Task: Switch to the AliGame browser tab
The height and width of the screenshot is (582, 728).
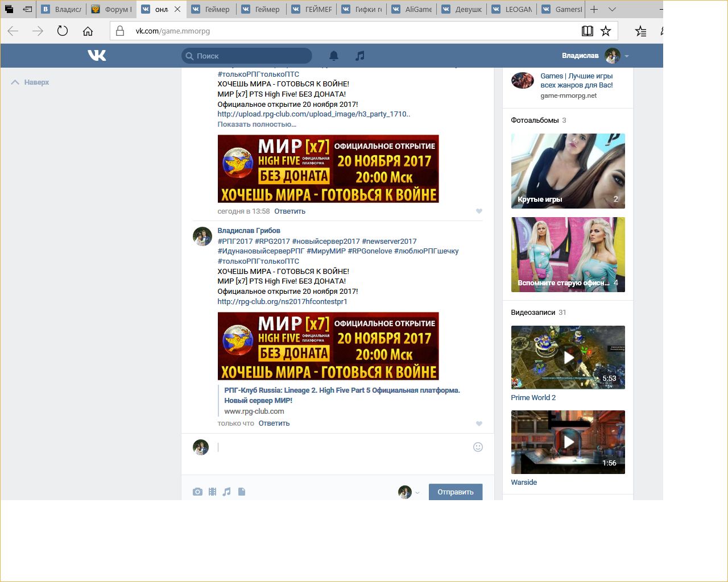Action: point(412,9)
